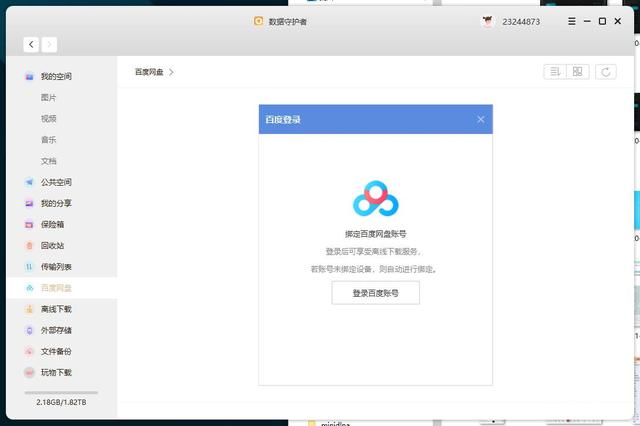Image resolution: width=640 pixels, height=426 pixels.
Task: Click the 外部存储 icon
Action: click(x=29, y=331)
